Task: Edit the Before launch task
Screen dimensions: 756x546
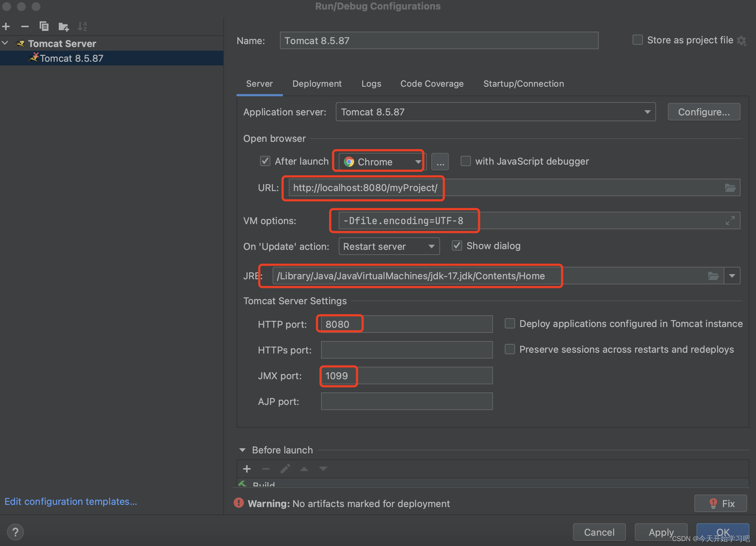Action: click(x=285, y=468)
